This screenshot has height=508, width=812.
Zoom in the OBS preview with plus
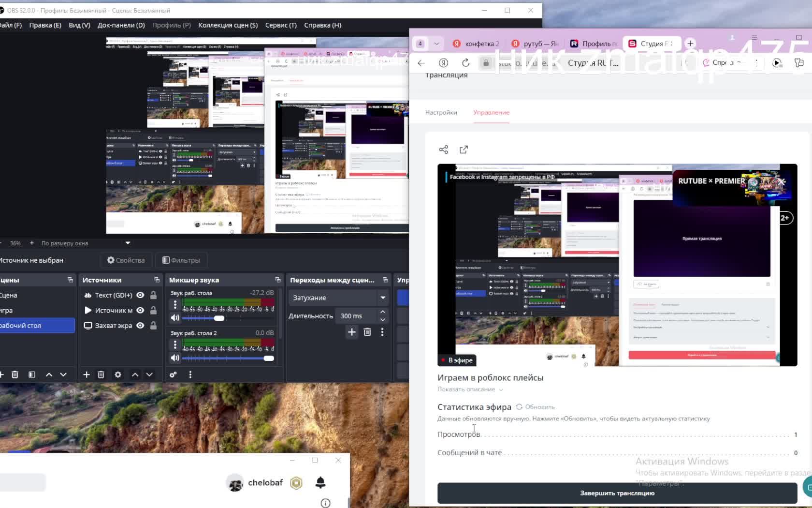tap(32, 243)
